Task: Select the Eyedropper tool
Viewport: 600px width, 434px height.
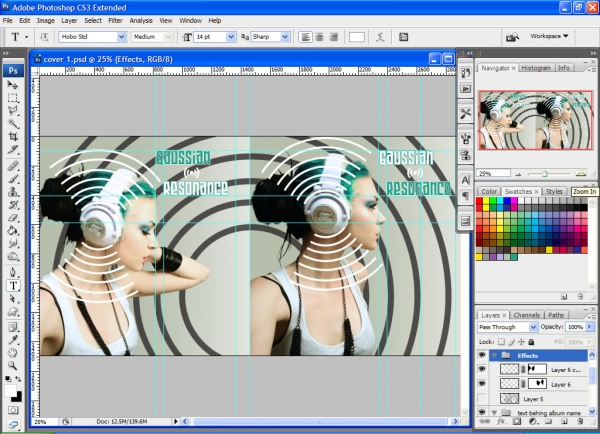Action: 13,340
